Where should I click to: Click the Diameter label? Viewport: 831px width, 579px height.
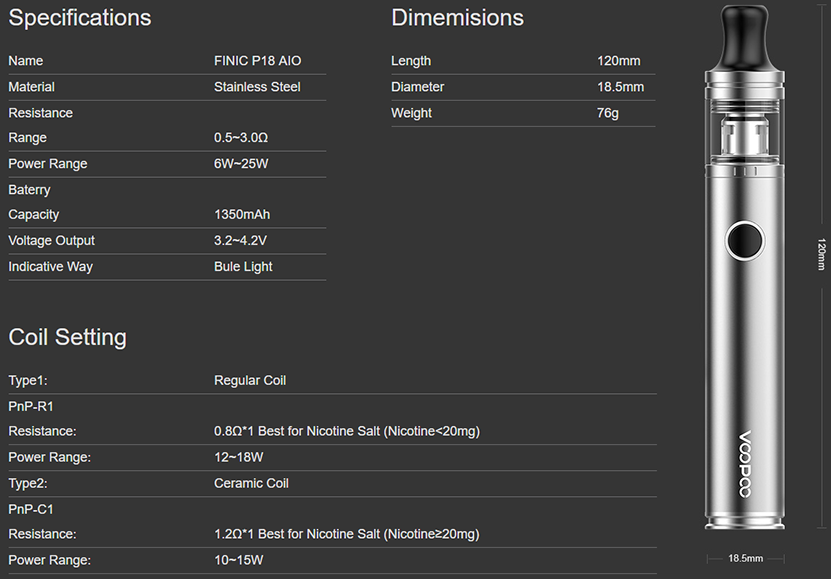418,87
